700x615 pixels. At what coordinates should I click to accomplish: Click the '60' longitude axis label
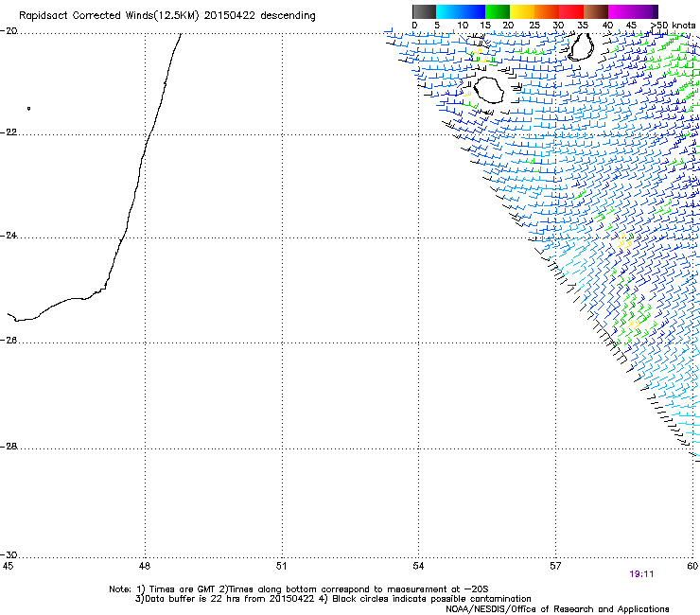692,567
